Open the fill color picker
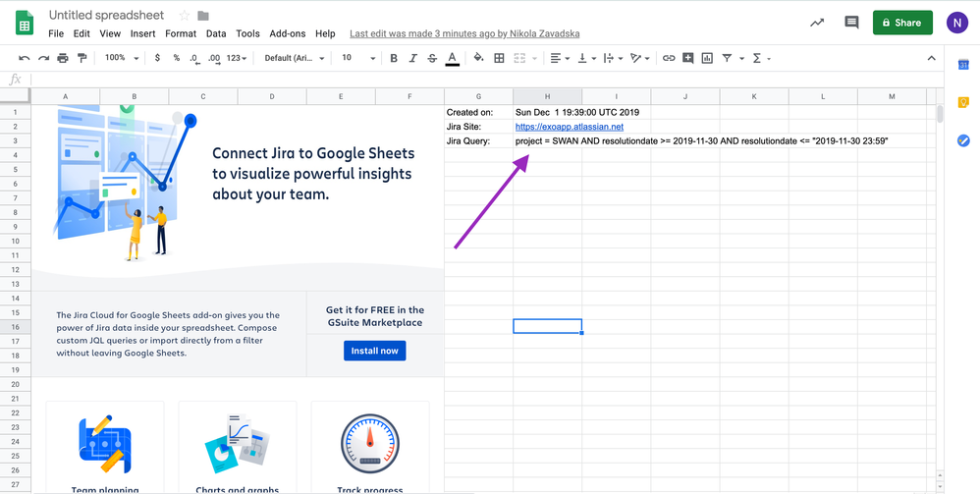This screenshot has height=494, width=980. pyautogui.click(x=479, y=58)
